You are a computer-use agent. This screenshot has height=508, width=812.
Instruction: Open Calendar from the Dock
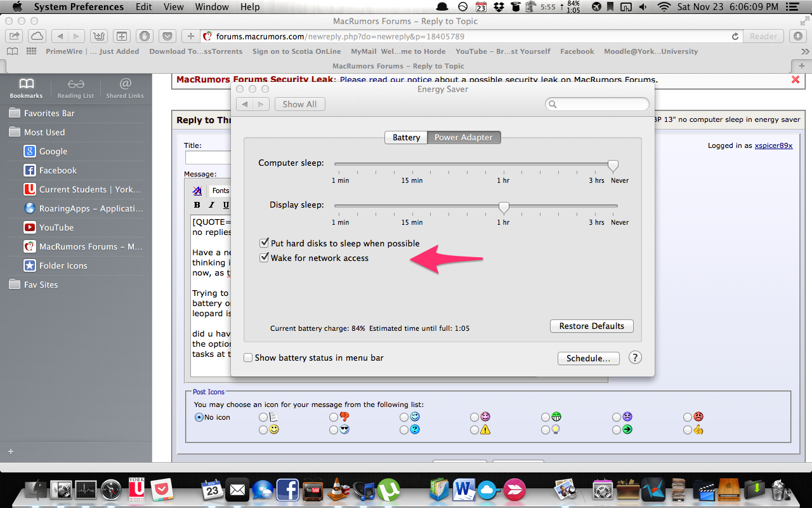tap(213, 490)
